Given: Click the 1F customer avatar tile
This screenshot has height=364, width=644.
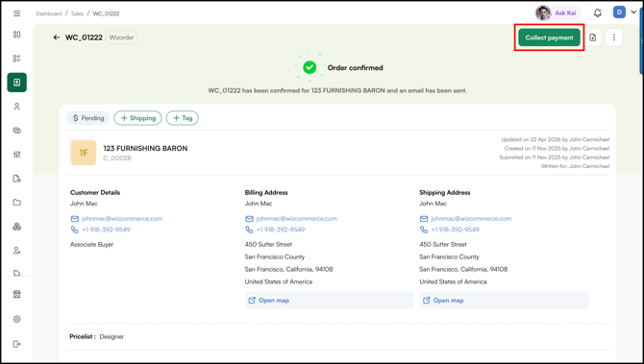Looking at the screenshot, I should [x=84, y=153].
